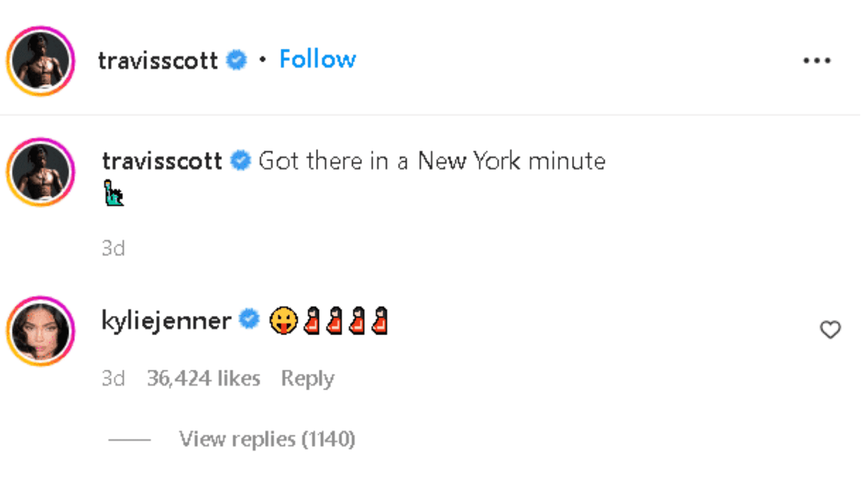Click Follow next to travisscott
The image size is (868, 488).
click(317, 59)
